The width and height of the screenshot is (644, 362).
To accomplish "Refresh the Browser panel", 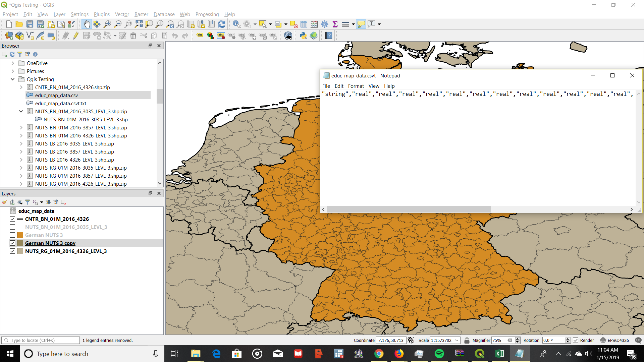I will 12,54.
